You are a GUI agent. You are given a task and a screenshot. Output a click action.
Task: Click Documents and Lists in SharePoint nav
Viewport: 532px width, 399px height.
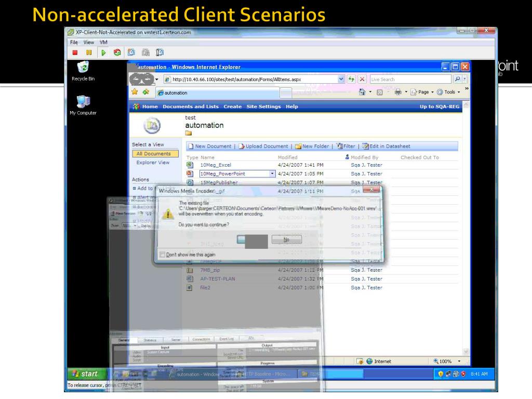[x=191, y=107]
